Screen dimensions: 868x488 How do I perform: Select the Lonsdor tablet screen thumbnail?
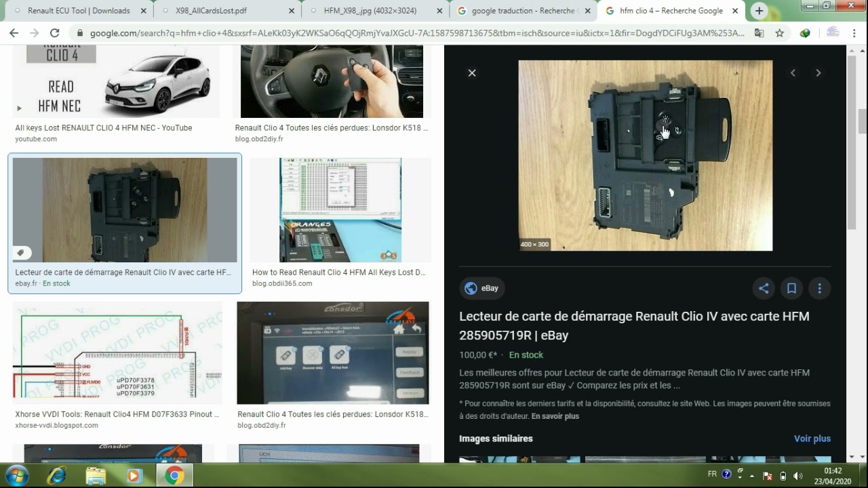333,352
